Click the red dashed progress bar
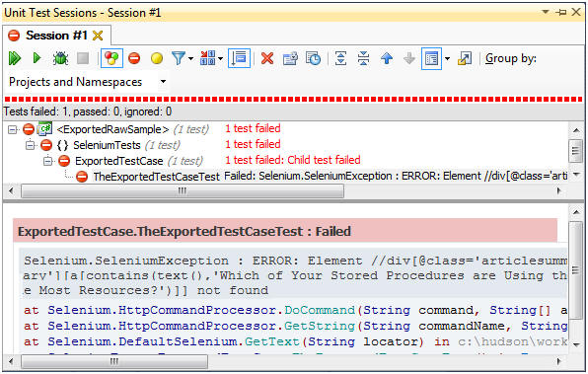The image size is (588, 374). (x=293, y=99)
